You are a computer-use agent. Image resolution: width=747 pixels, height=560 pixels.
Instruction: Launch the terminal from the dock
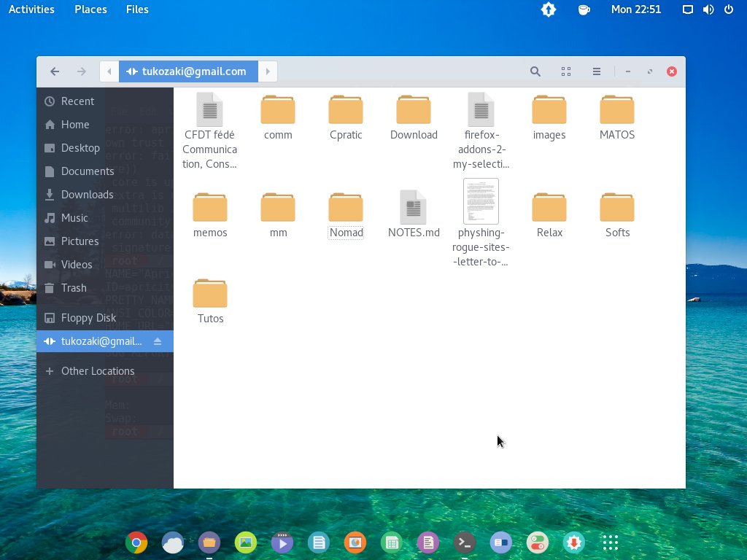point(465,542)
